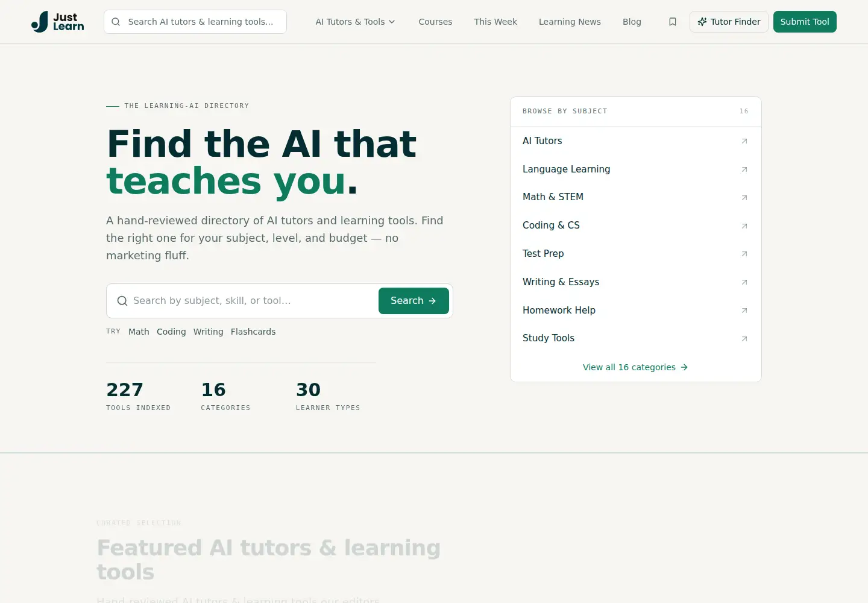The height and width of the screenshot is (603, 868).
Task: Click the arrow after View all 16 categories
Action: click(684, 367)
